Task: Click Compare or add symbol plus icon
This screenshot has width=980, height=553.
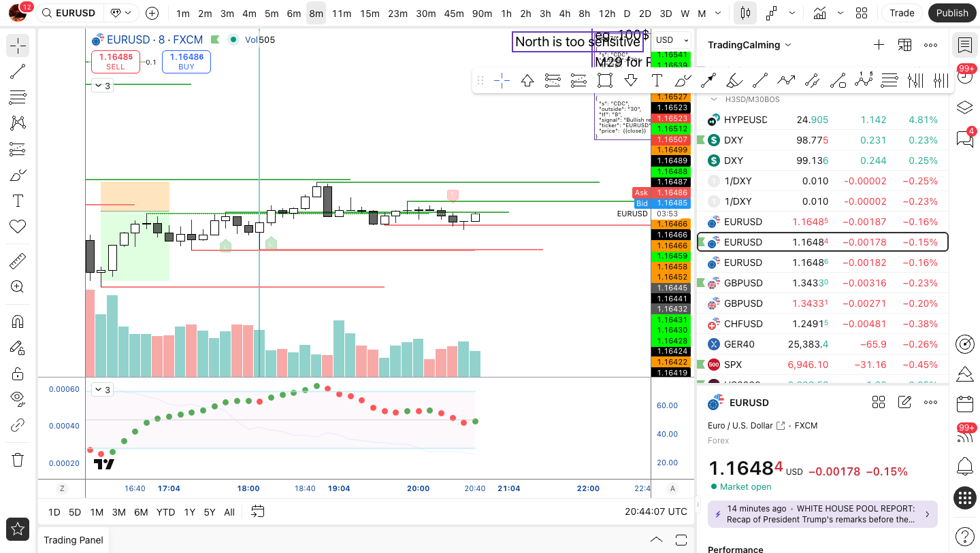Action: 152,13
